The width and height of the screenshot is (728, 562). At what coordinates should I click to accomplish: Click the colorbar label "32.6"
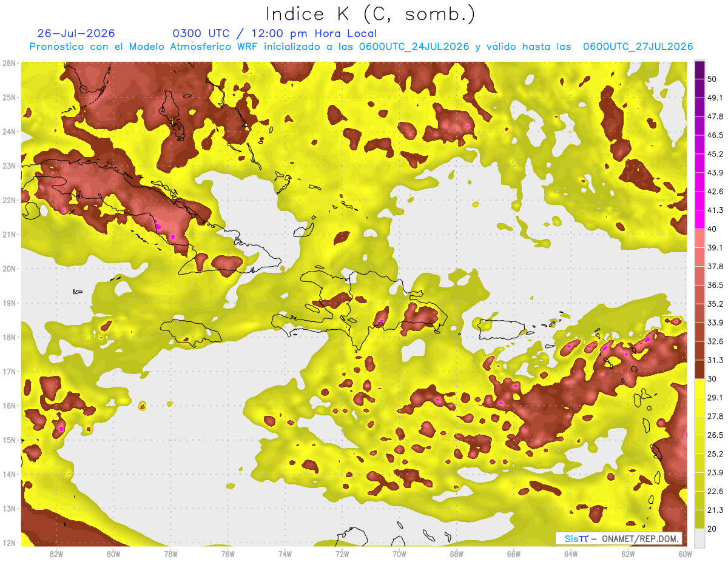(x=715, y=341)
